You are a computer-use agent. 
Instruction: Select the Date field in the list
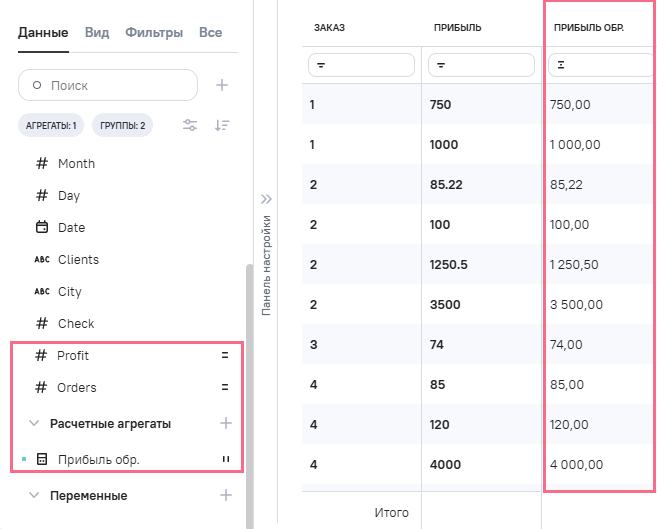click(x=71, y=227)
